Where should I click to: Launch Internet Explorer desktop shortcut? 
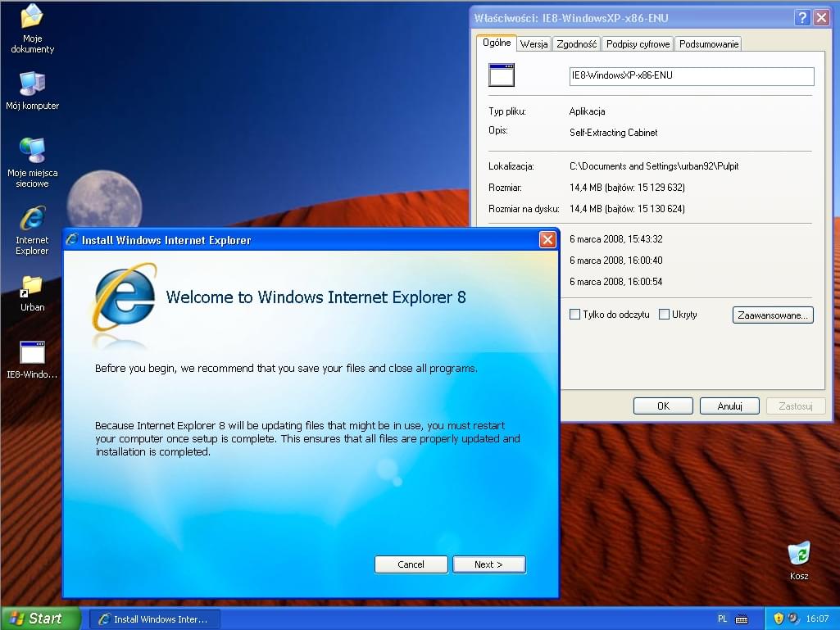pyautogui.click(x=32, y=229)
